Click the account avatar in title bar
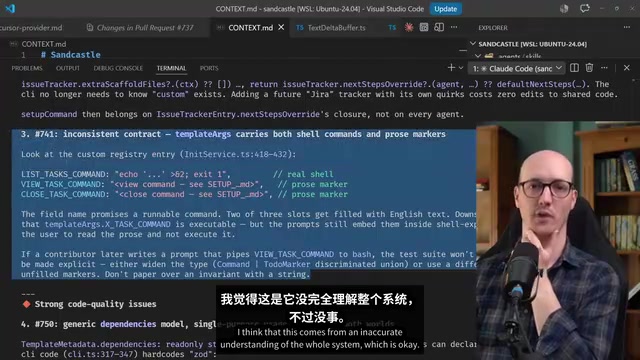640x360 pixels. (x=564, y=9)
